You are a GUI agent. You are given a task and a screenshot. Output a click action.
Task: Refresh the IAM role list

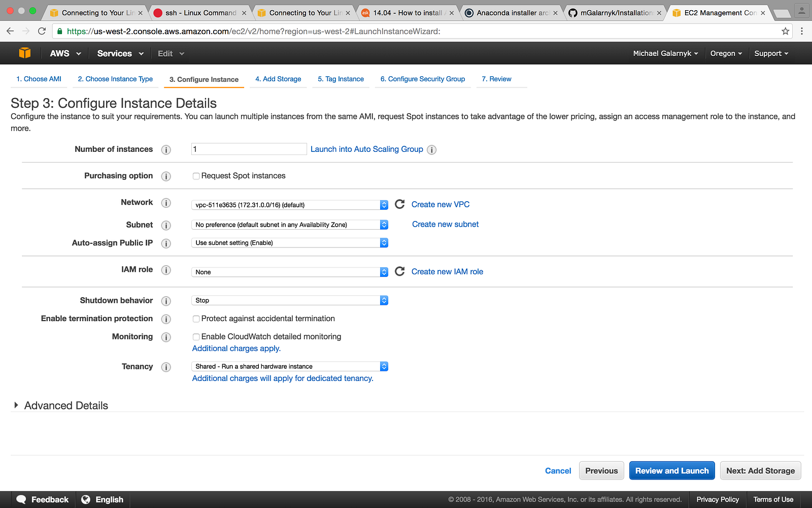(400, 271)
